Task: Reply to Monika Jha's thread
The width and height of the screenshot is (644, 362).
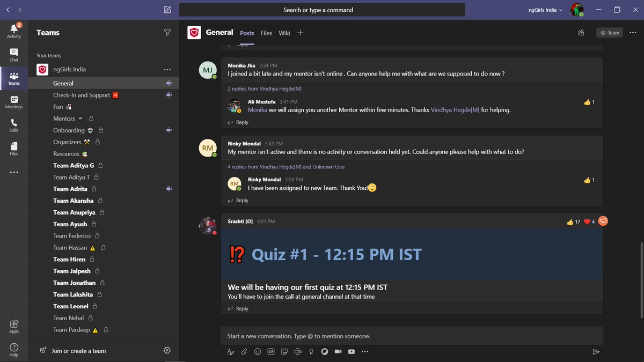Action: click(x=238, y=122)
